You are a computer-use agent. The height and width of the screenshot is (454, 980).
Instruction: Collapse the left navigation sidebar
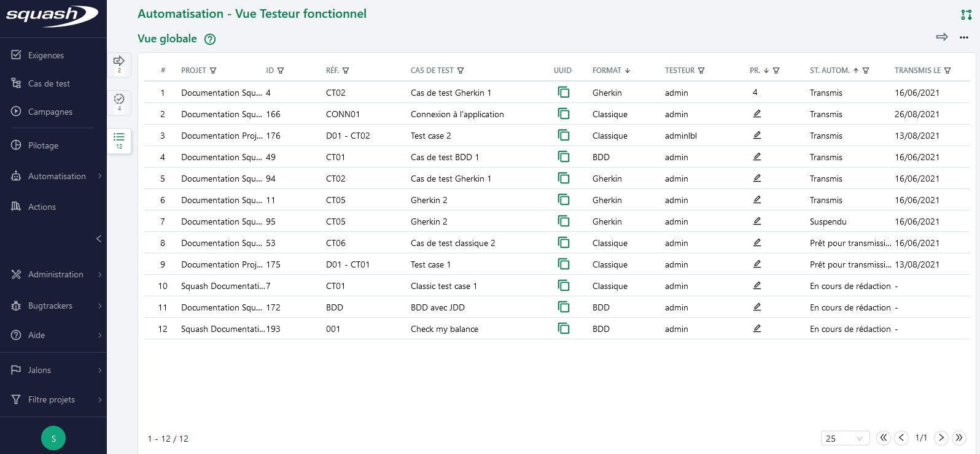98,239
